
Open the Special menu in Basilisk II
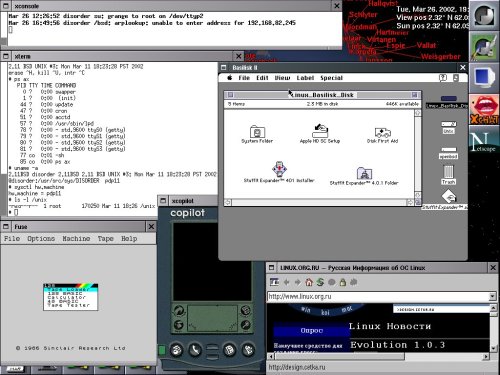pyautogui.click(x=331, y=78)
